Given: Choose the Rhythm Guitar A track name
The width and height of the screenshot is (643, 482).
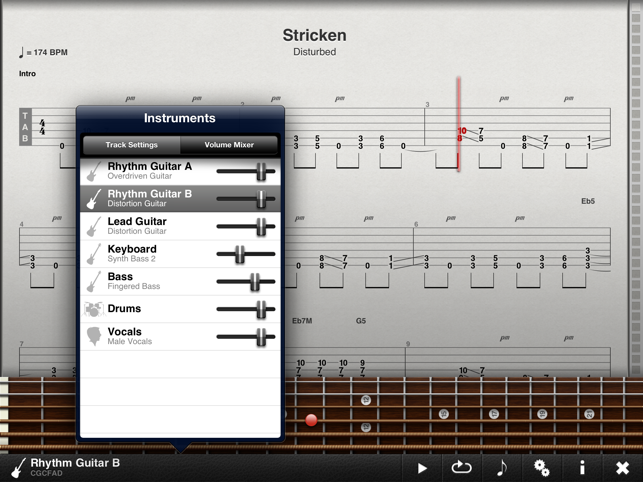Looking at the screenshot, I should click(x=150, y=167).
